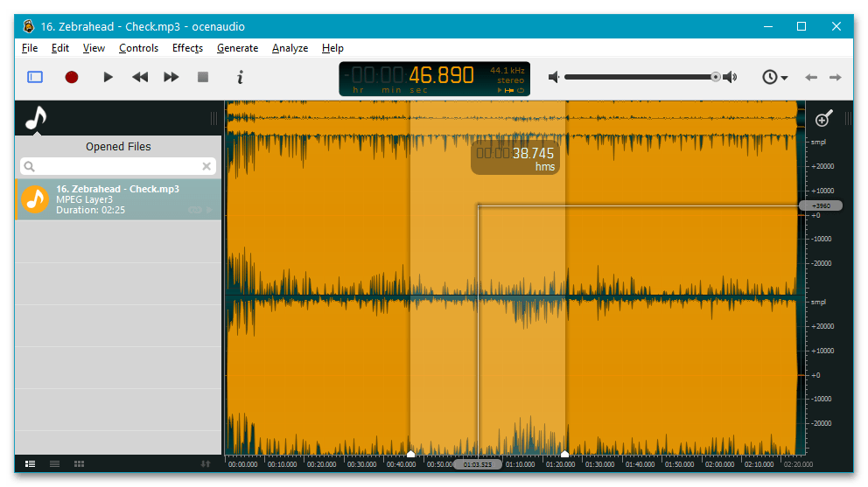Screen dimensions: 868x487
Task: Click the loud speaker icon for maximum volume
Action: click(x=731, y=77)
